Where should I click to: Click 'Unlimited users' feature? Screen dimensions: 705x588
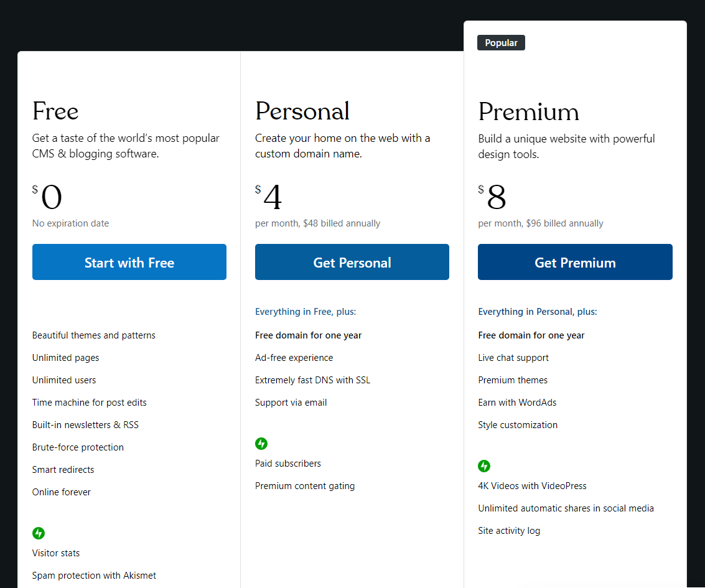pyautogui.click(x=64, y=380)
